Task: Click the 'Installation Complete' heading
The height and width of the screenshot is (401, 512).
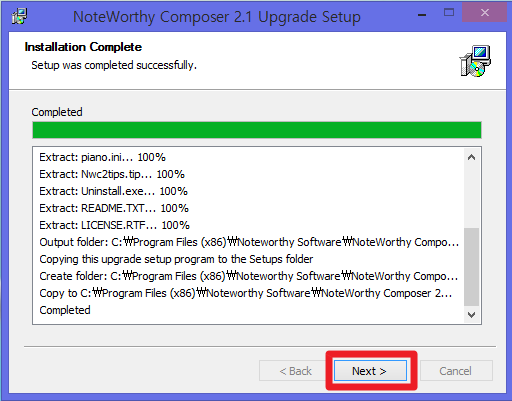Action: (83, 47)
